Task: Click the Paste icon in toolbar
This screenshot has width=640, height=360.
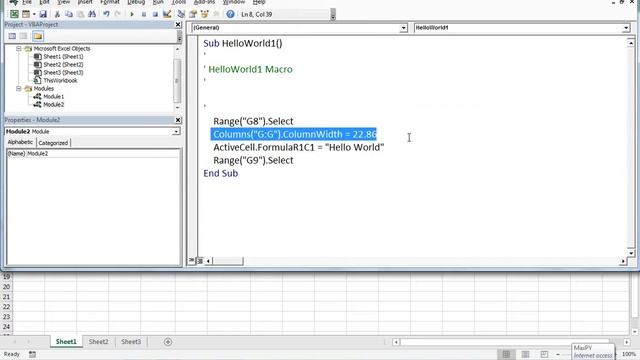Action: pos(80,14)
